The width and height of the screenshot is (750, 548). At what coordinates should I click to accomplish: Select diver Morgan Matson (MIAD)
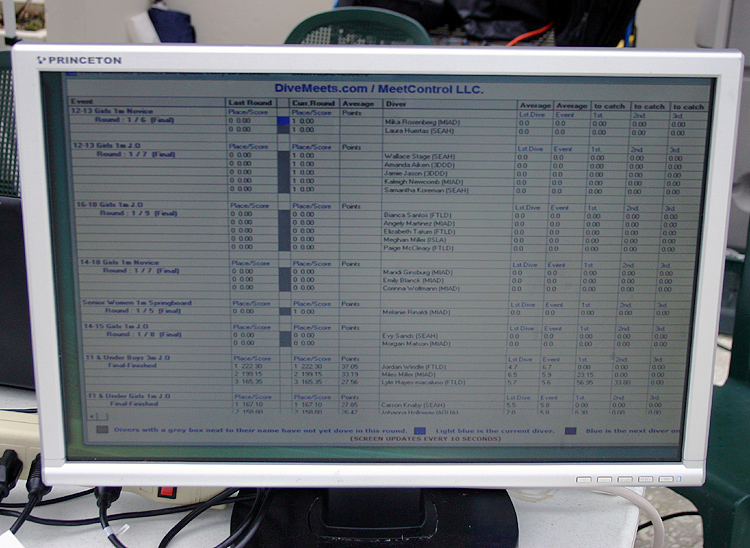click(416, 344)
